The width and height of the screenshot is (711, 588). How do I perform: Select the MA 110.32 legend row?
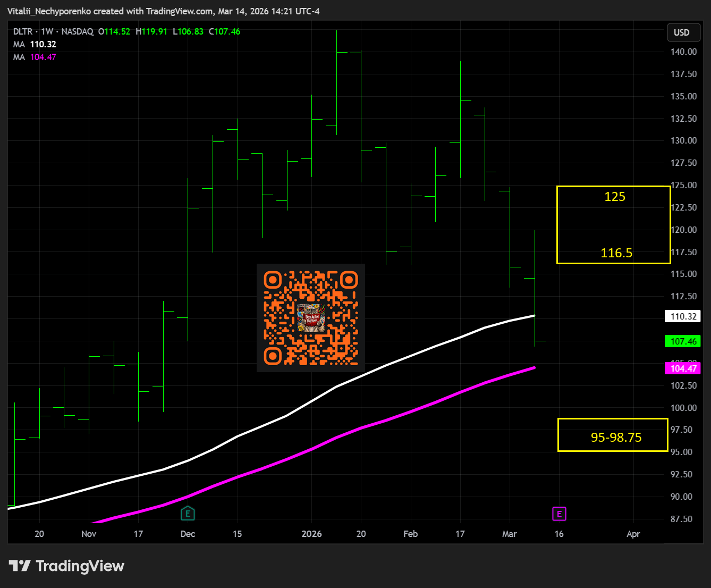(35, 44)
